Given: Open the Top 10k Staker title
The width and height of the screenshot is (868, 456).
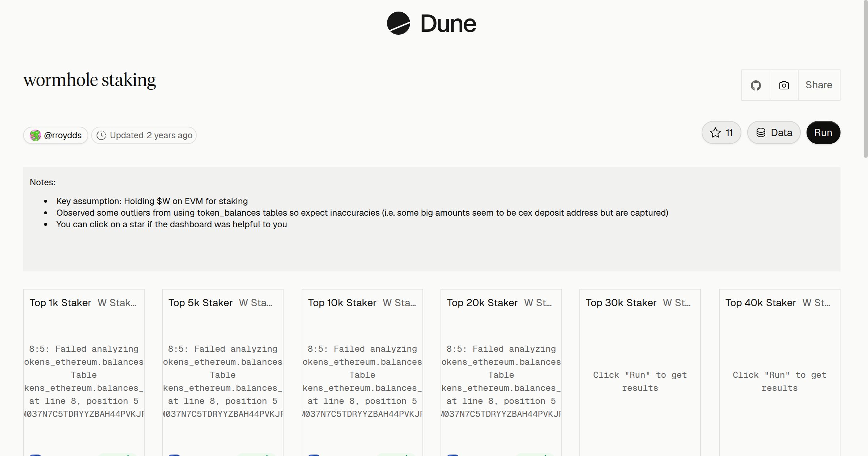Looking at the screenshot, I should (342, 303).
